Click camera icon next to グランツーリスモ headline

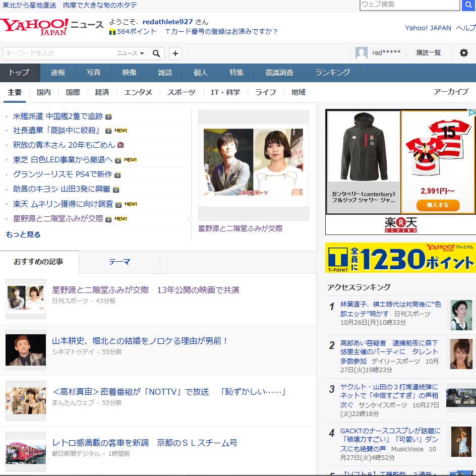pyautogui.click(x=117, y=175)
